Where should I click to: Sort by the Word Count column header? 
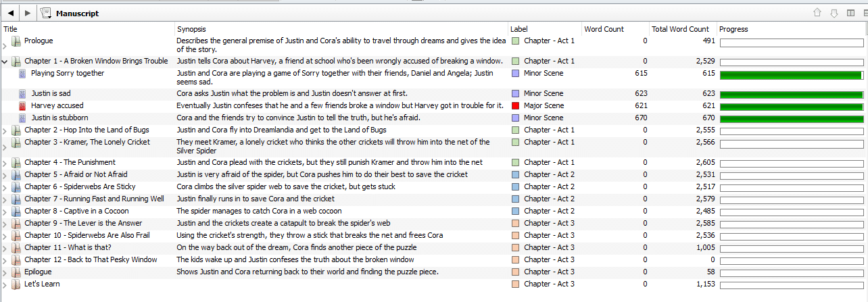tap(616, 29)
